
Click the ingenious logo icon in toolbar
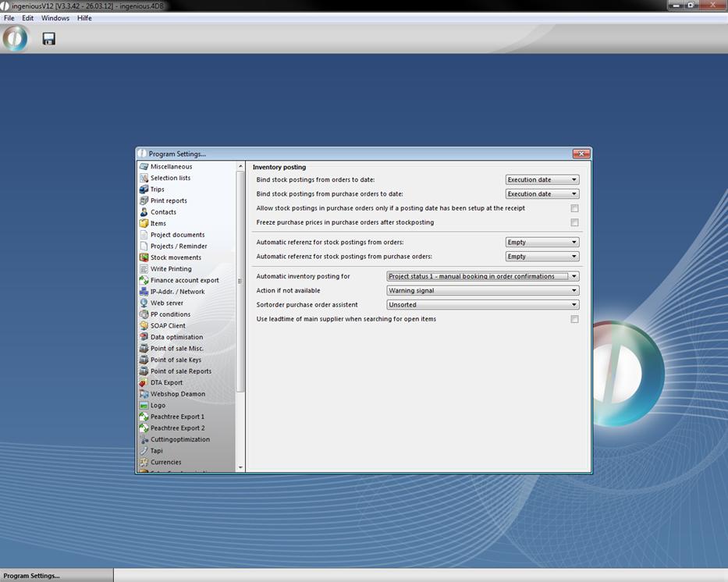tap(15, 38)
